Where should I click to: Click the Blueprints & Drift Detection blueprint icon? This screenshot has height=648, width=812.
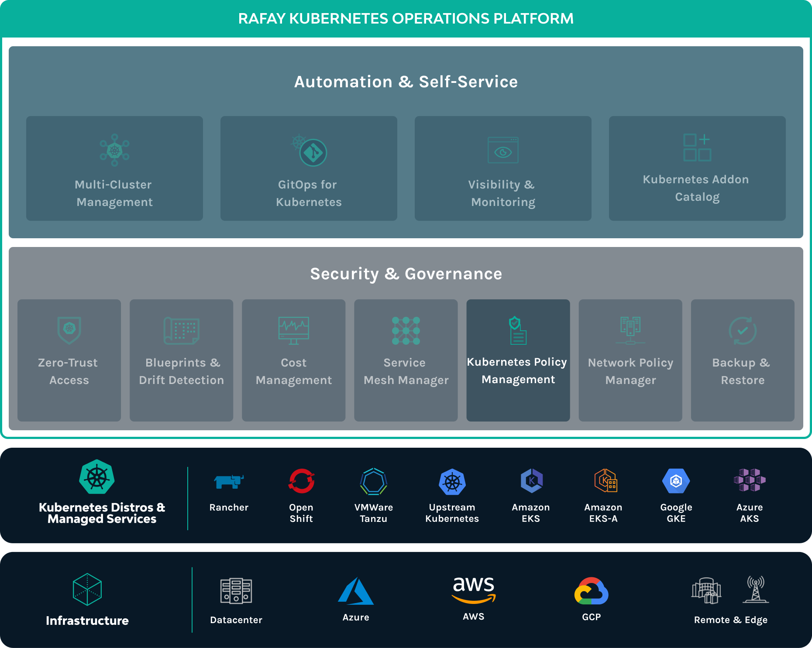tap(182, 330)
